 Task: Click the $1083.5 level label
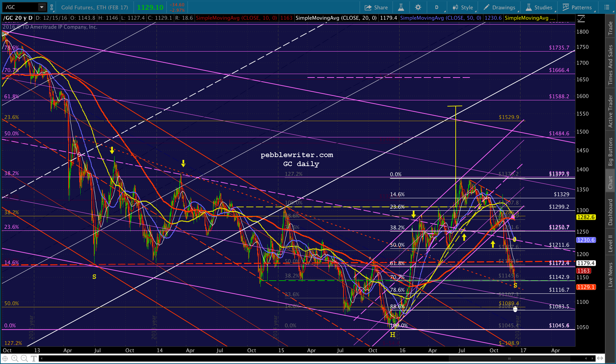[559, 307]
